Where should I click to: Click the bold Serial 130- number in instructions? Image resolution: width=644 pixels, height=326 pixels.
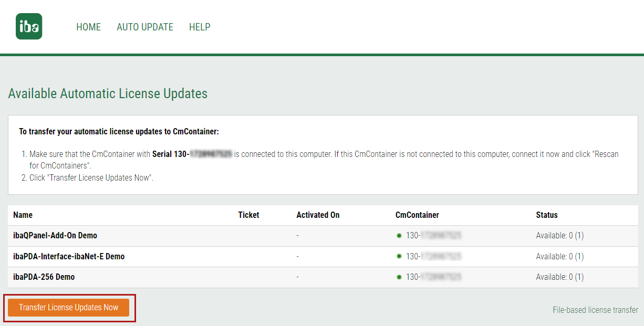tap(192, 154)
